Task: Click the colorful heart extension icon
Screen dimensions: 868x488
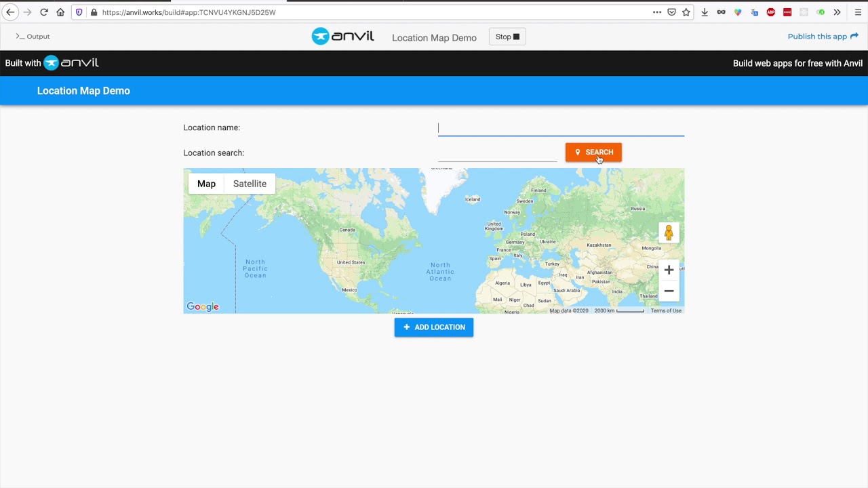Action: pos(738,12)
